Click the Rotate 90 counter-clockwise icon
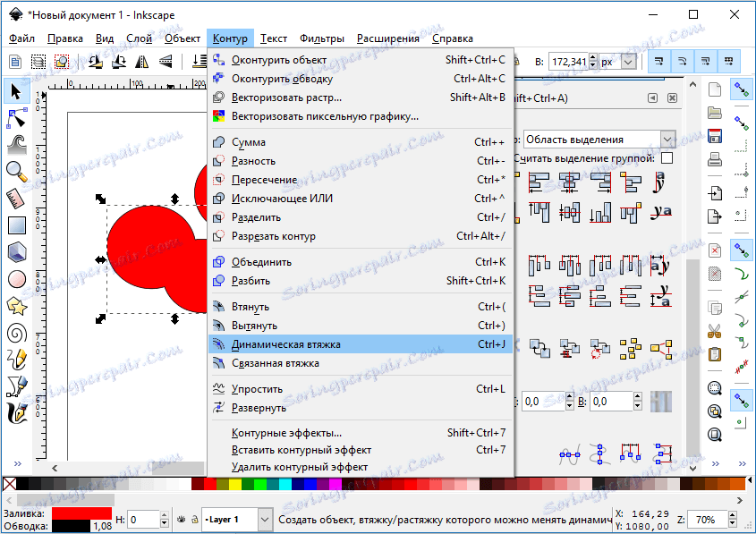The image size is (756, 534). [96, 61]
